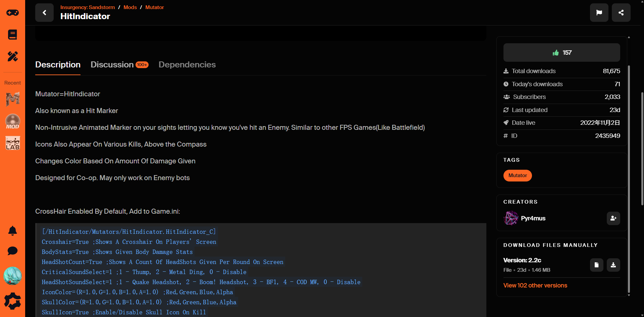644x317 pixels.
Task: Open Insurgency: Sandstorm breadcrumb link
Action: pos(88,7)
